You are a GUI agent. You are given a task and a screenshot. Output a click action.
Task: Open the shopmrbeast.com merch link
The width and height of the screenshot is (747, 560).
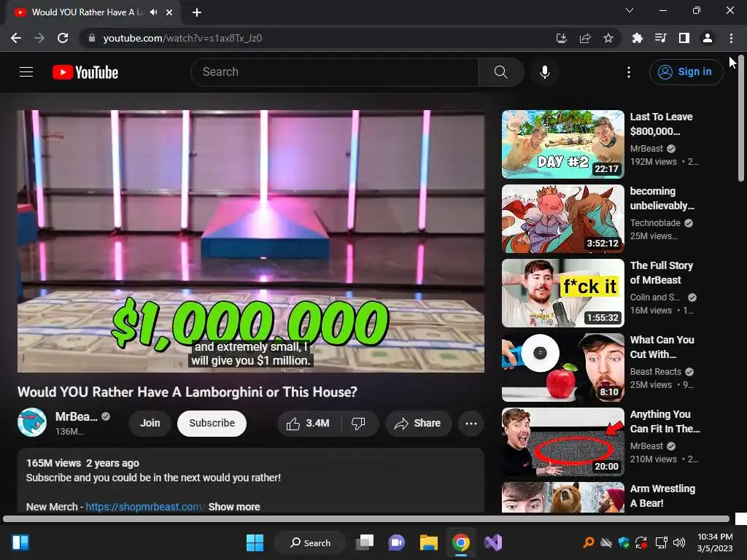point(144,507)
